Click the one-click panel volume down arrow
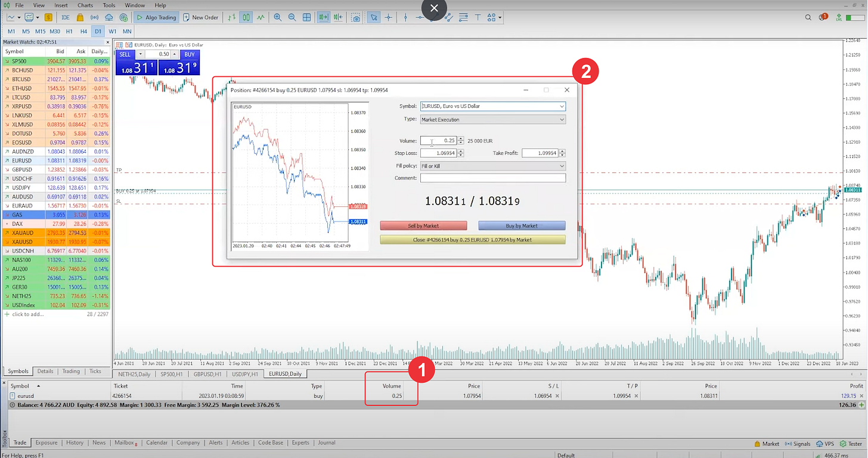This screenshot has height=458, width=868. (x=140, y=54)
